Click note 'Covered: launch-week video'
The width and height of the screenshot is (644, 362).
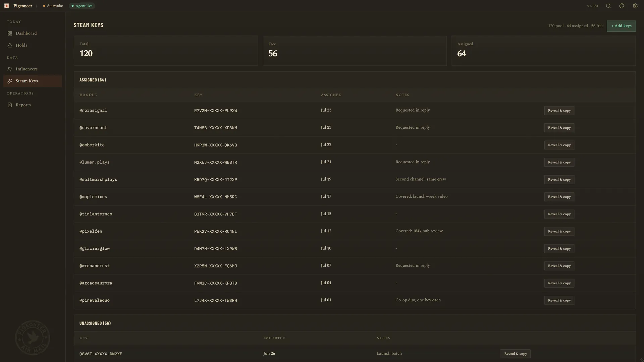pos(421,196)
